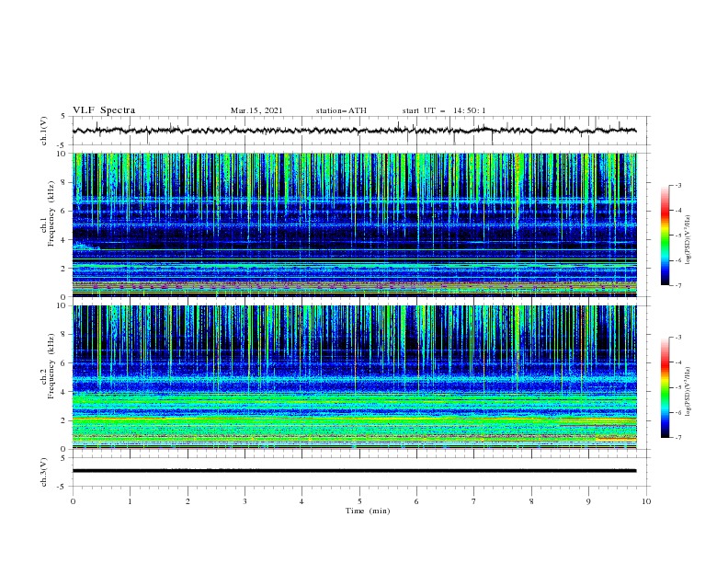Image resolution: width=728 pixels, height=563 pixels.
Task: Click the ch.2 spectrogram color scale bar
Action: click(665, 387)
